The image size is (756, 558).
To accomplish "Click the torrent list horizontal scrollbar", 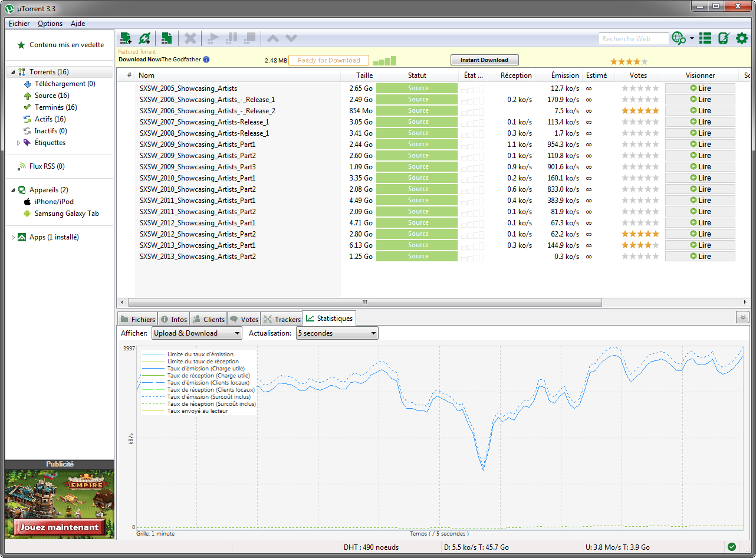I will coord(364,302).
